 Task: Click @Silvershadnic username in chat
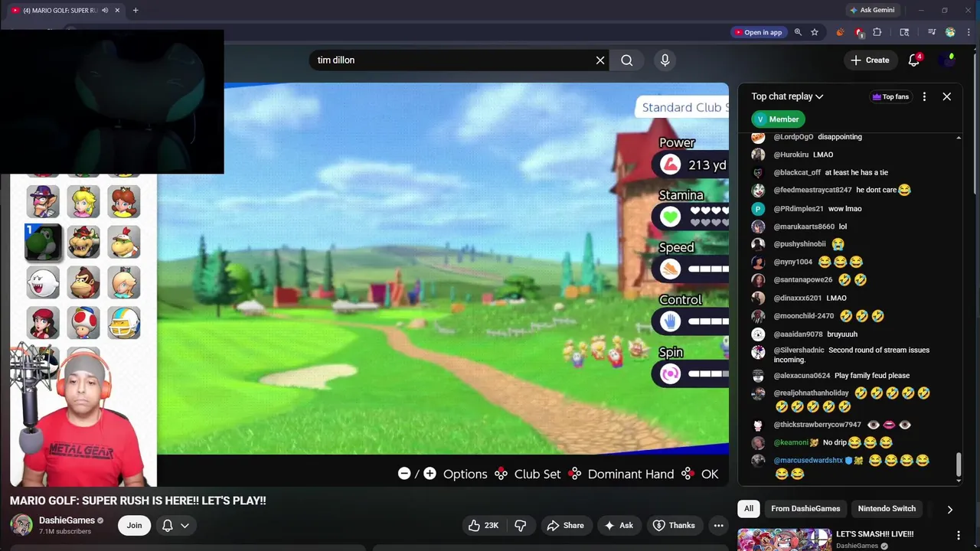[x=799, y=350]
